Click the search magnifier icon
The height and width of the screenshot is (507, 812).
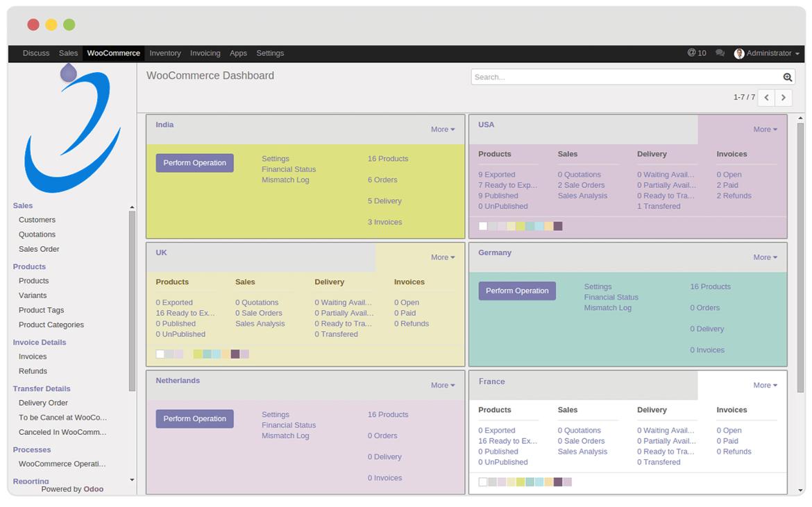(x=787, y=78)
